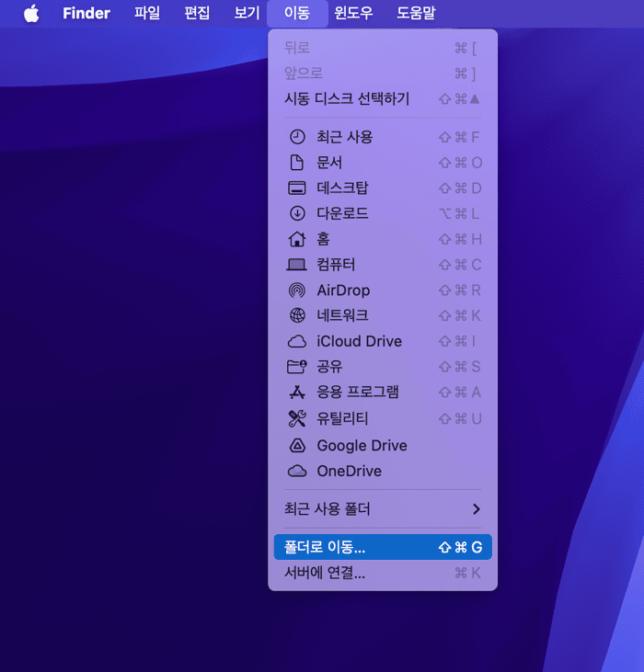Viewport: 644px width, 672px height.
Task: Click the desktop icon for 데스크탑
Action: (x=297, y=188)
